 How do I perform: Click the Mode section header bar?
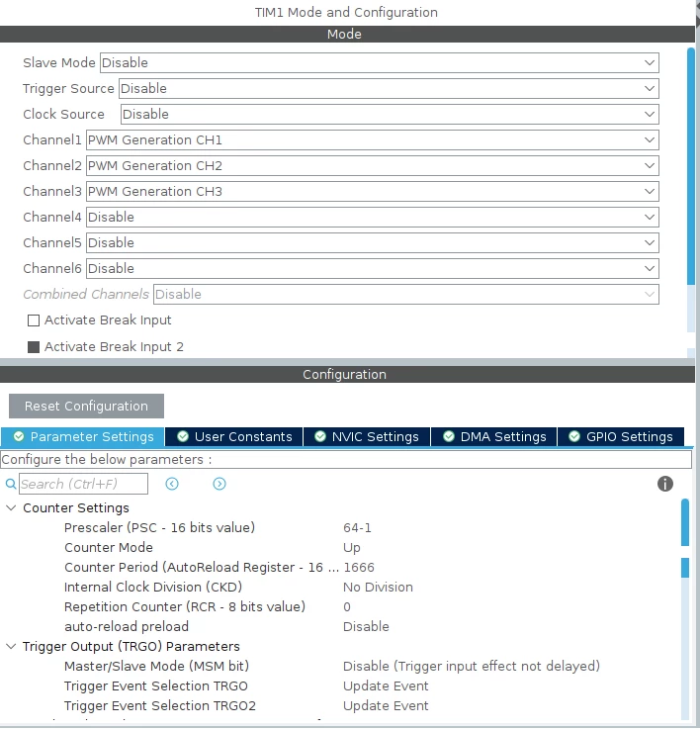coord(347,34)
